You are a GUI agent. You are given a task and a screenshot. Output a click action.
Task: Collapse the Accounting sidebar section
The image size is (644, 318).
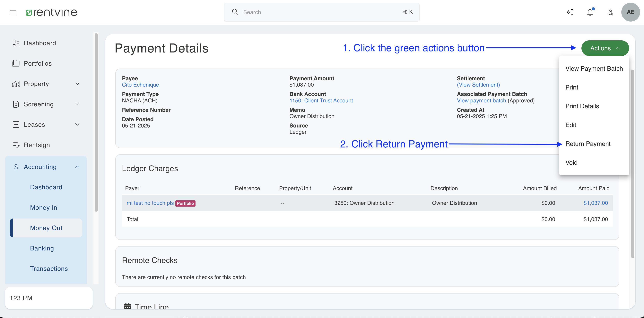click(x=77, y=167)
